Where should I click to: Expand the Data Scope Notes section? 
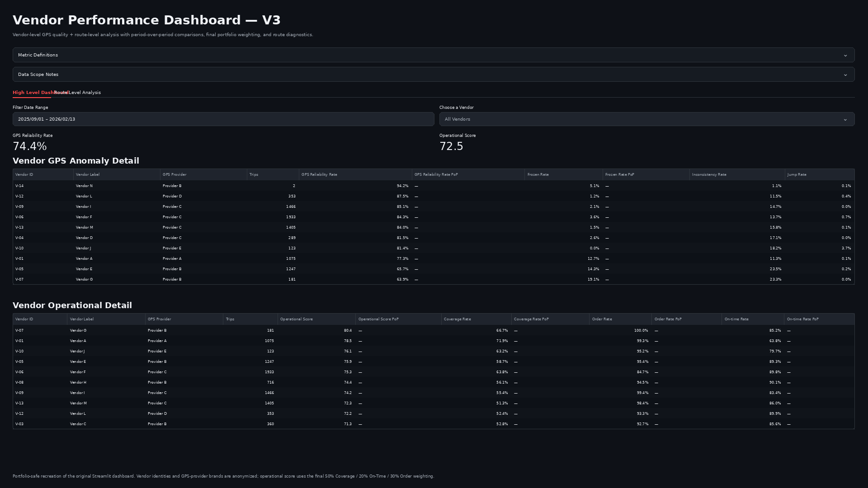click(434, 75)
